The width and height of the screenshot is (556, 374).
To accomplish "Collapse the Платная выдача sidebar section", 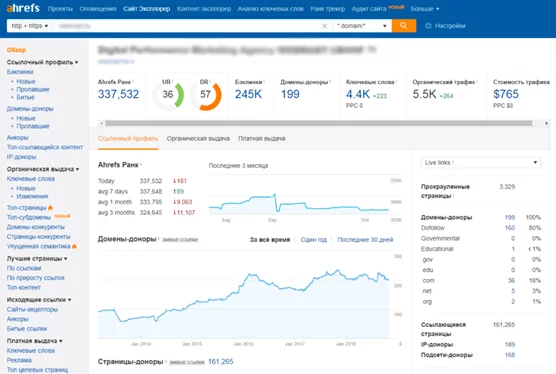I will click(x=34, y=341).
